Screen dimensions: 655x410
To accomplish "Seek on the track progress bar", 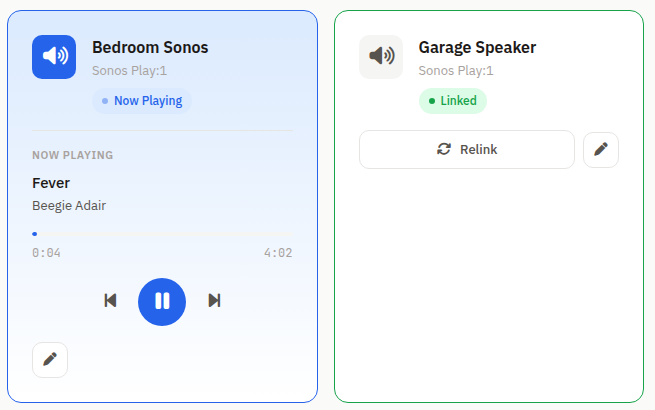I will point(162,233).
